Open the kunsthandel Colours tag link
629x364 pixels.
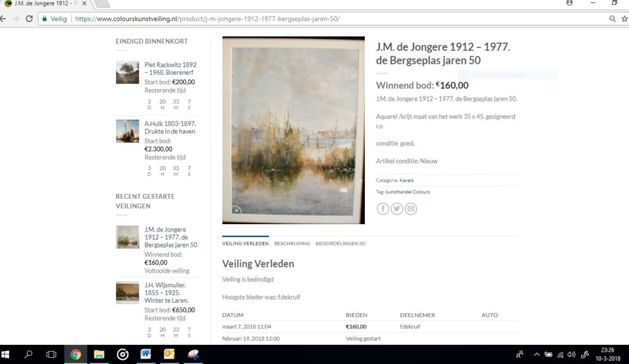click(408, 192)
